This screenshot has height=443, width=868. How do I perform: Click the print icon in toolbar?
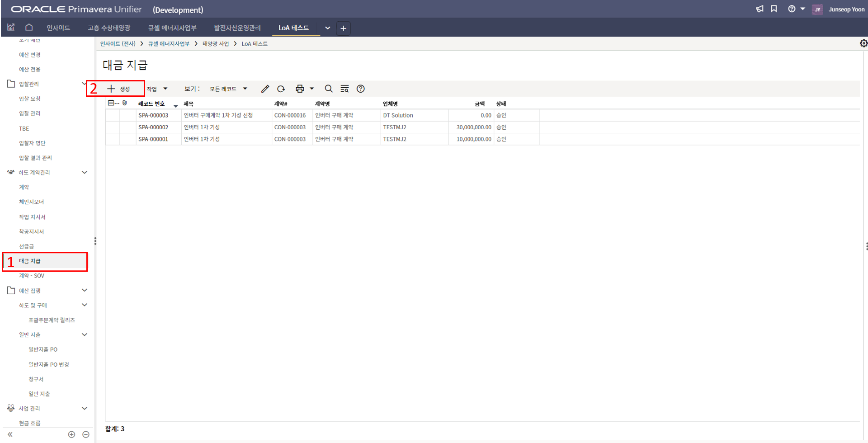pyautogui.click(x=300, y=89)
